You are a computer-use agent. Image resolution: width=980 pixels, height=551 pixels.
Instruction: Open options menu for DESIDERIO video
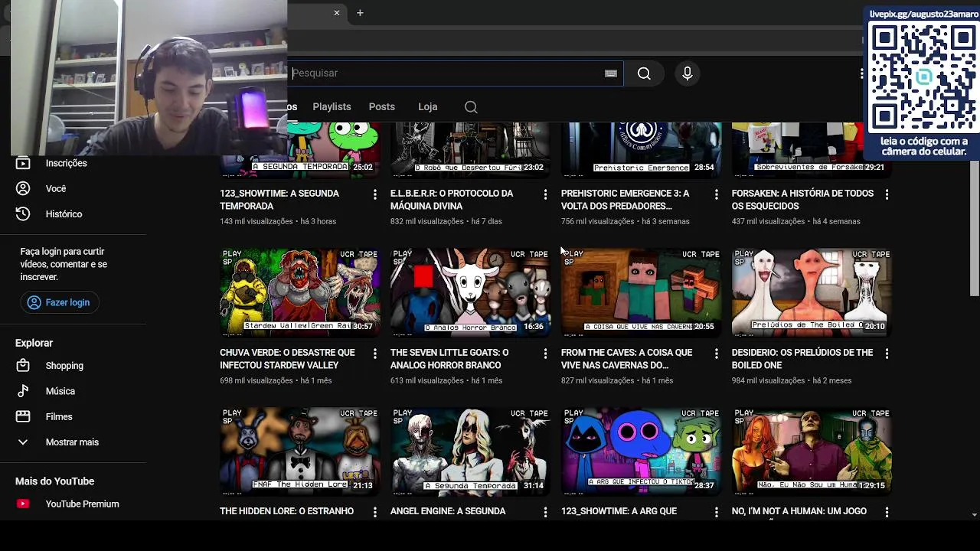[887, 354]
